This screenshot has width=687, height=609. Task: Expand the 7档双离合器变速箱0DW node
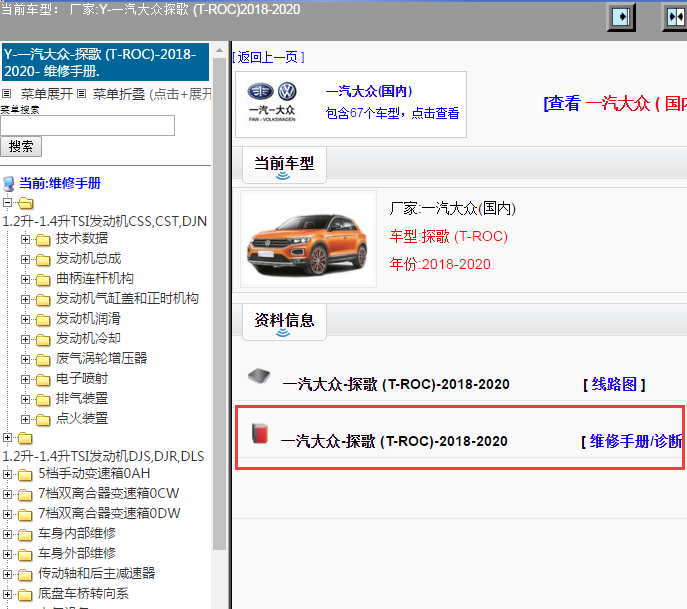pos(7,514)
